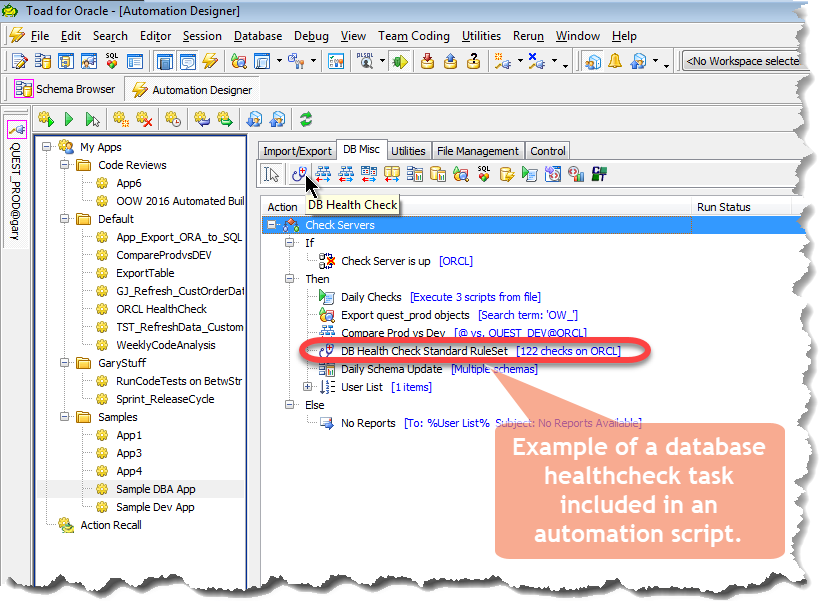Viewport: 820px width, 601px height.
Task: Collapse the GaryStuff folder
Action: tap(64, 362)
